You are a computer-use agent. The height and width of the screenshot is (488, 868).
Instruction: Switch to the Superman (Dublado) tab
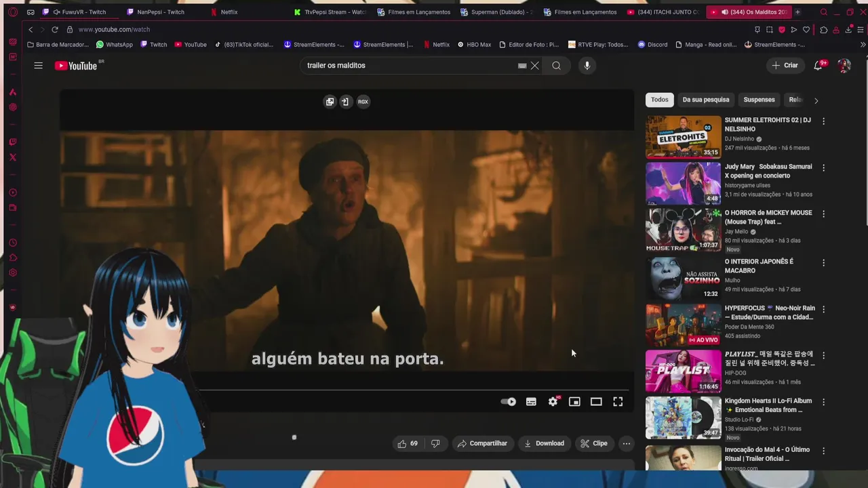(496, 12)
